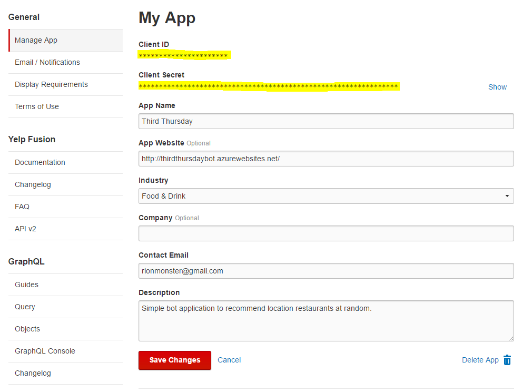Go to Email / Notifications settings
Viewport: 532px width, 392px height.
tap(65, 62)
